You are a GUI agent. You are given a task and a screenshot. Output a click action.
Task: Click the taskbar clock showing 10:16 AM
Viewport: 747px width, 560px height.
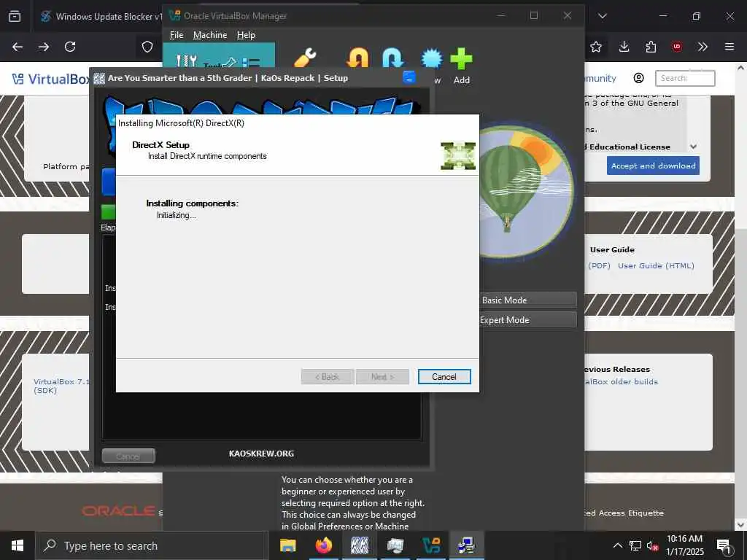tap(684, 545)
